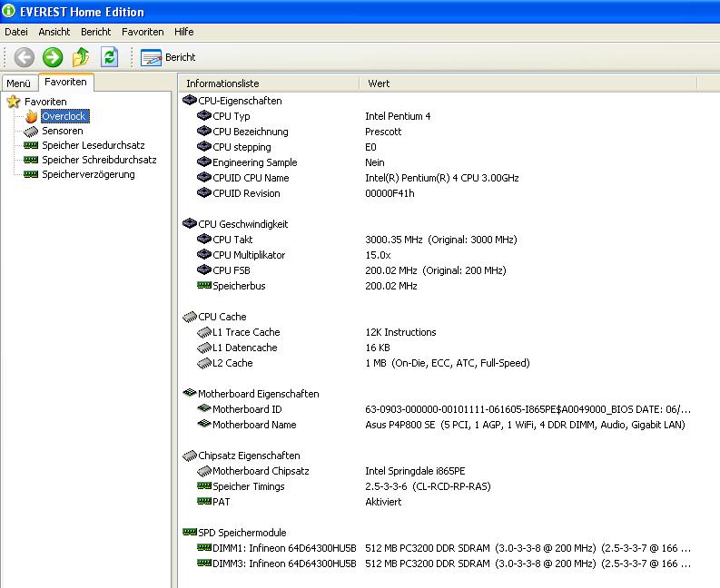Screen dimensions: 720x588
Task: Click the CPU Geschwindigkeit group icon
Action: pos(190,223)
